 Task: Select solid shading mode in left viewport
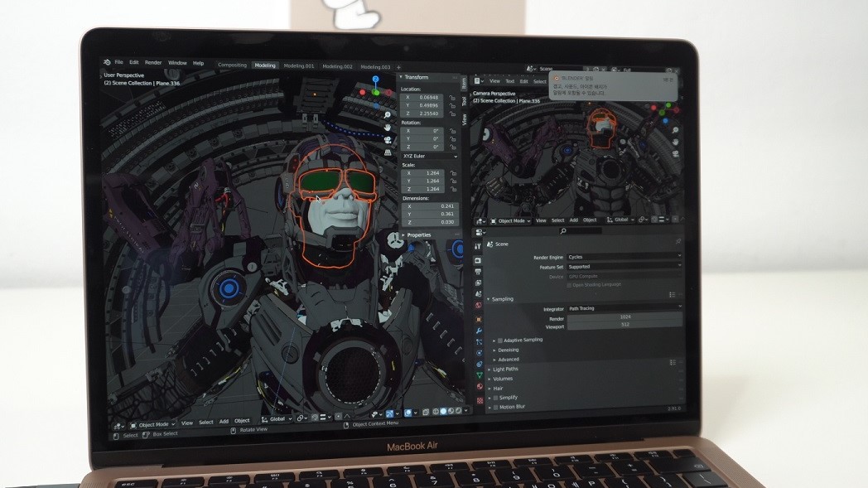tap(443, 411)
